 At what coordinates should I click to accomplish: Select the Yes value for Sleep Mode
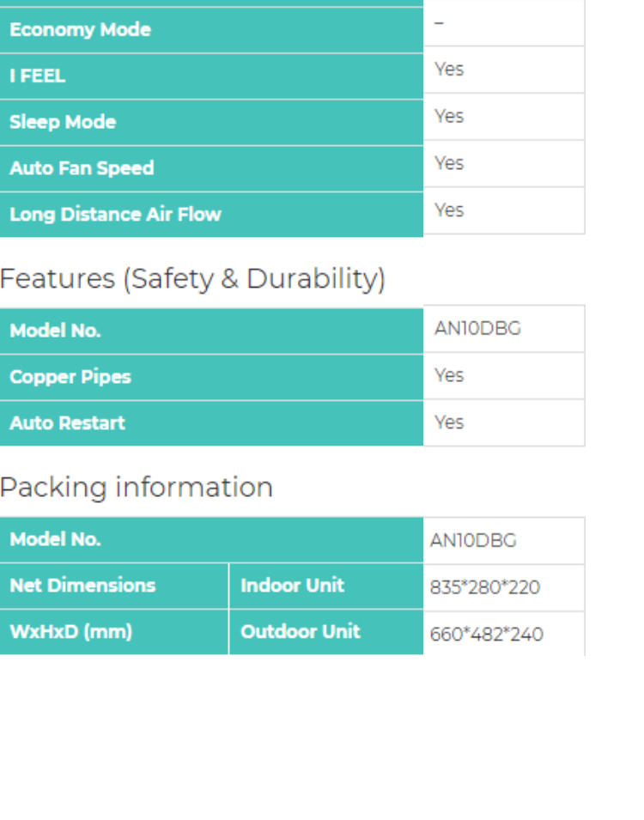coord(449,117)
